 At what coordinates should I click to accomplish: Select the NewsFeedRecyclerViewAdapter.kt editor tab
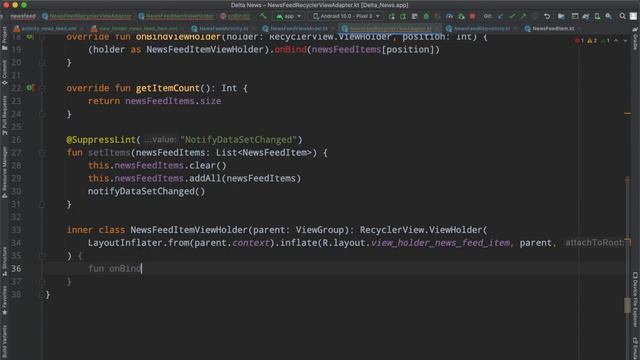pos(391,29)
